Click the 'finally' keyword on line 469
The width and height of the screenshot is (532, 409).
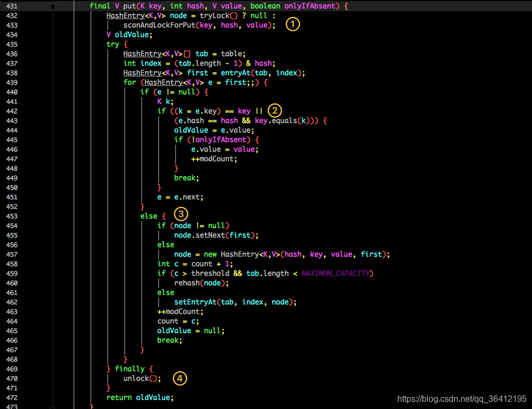coord(130,369)
